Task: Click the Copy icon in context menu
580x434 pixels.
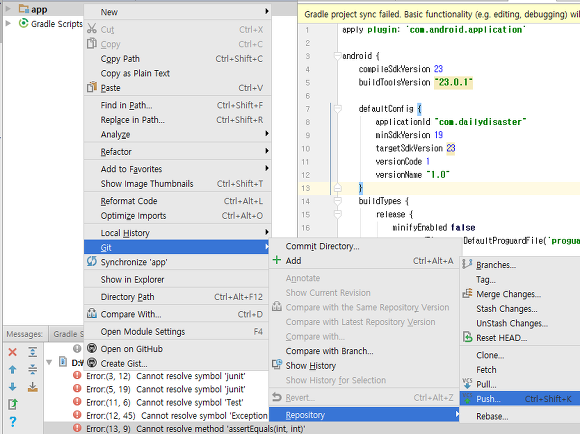Action: tap(91, 44)
